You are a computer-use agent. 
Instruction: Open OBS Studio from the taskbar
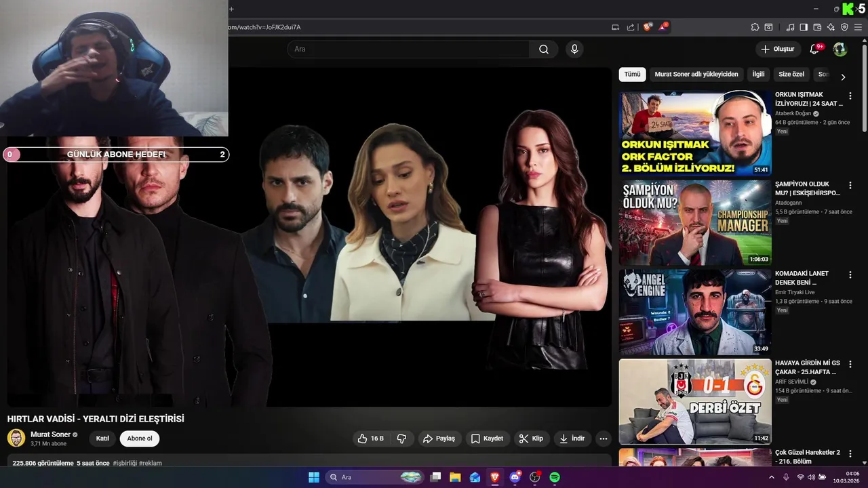click(x=534, y=477)
